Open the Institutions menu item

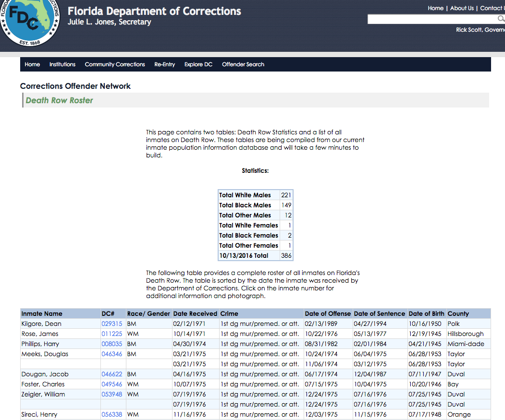coord(62,64)
